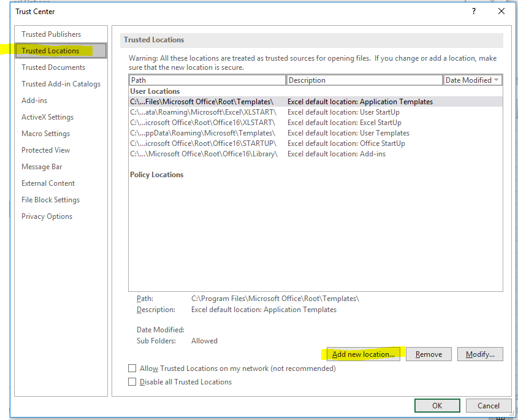
Task: Check Disable all Trusted Locations
Action: click(x=132, y=382)
